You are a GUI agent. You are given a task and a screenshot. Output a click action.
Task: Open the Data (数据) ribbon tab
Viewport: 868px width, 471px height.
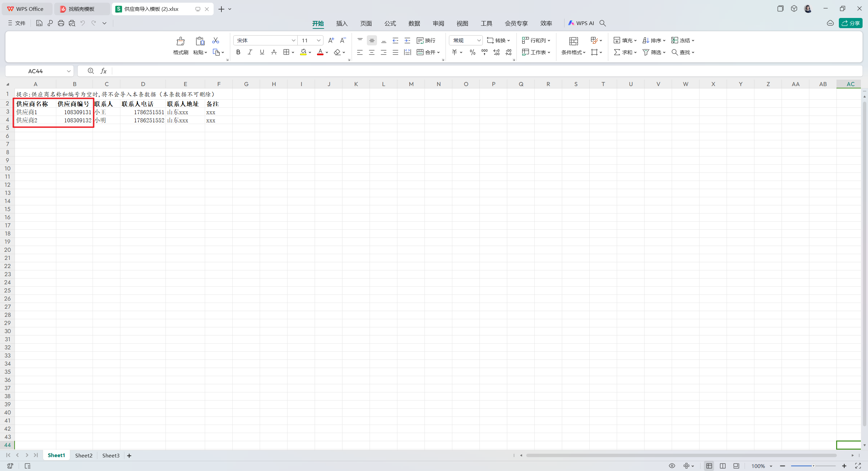tap(414, 23)
